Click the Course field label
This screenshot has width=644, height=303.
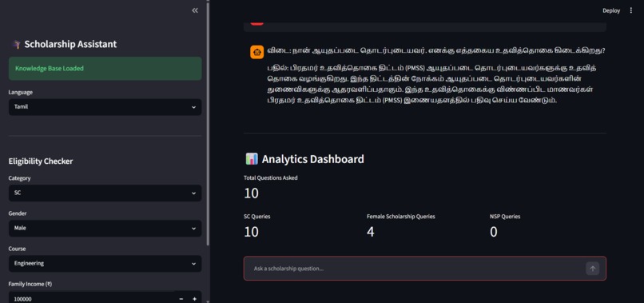(x=17, y=249)
